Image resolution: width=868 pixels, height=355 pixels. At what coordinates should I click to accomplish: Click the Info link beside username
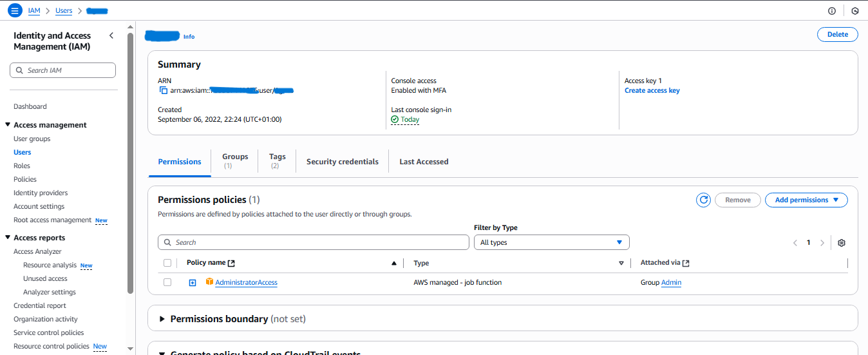pyautogui.click(x=189, y=37)
